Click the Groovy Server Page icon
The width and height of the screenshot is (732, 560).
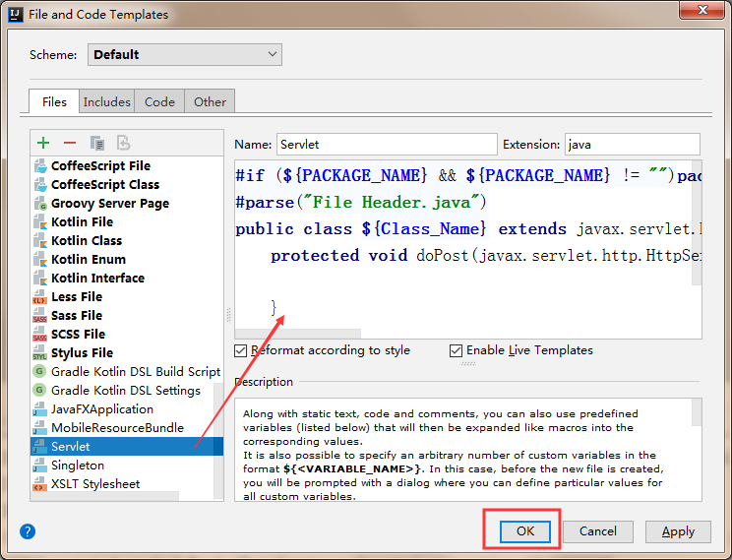pyautogui.click(x=40, y=203)
